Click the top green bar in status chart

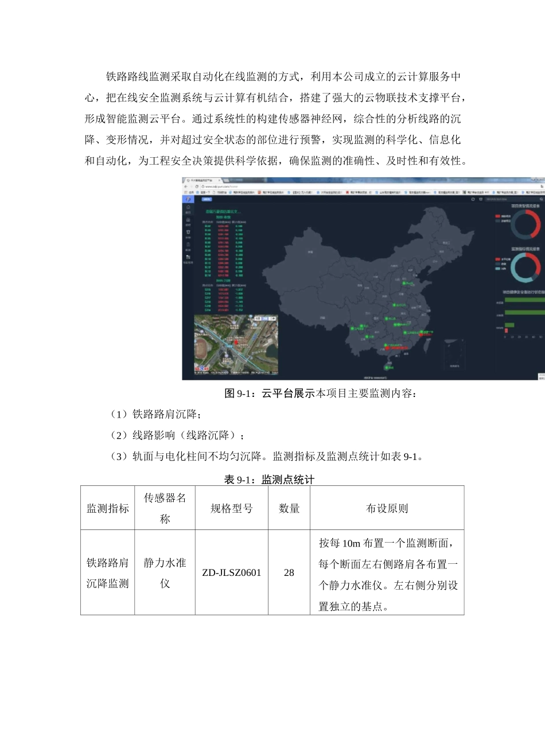click(x=525, y=299)
